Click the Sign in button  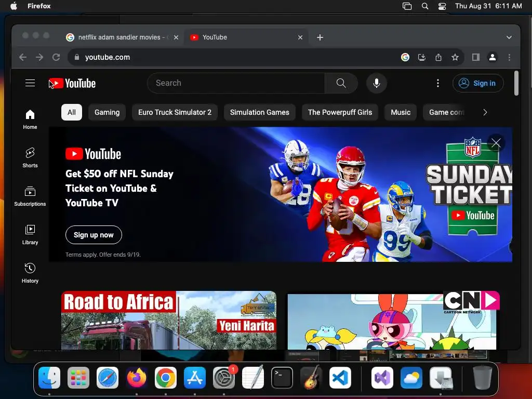point(478,83)
